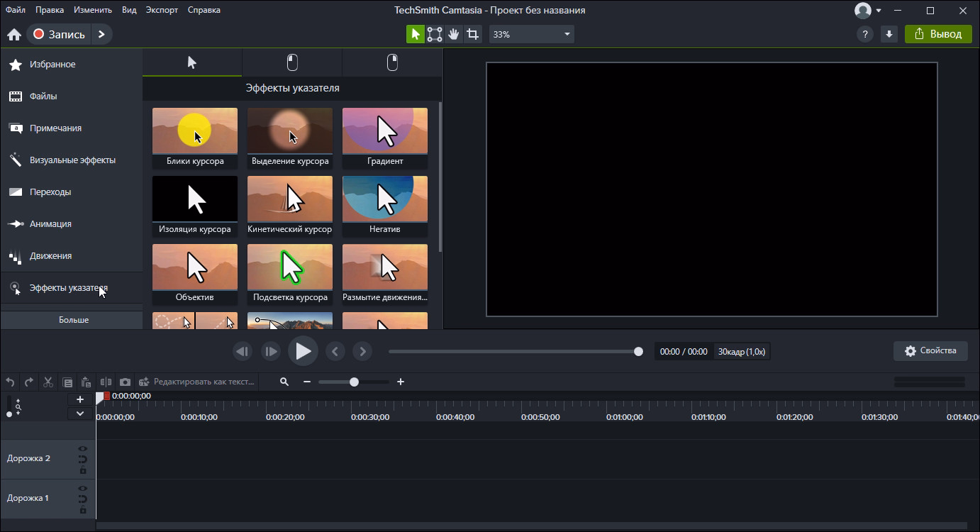This screenshot has height=532, width=980.
Task: Toggle visibility eye on Дорожка 1
Action: coord(83,489)
